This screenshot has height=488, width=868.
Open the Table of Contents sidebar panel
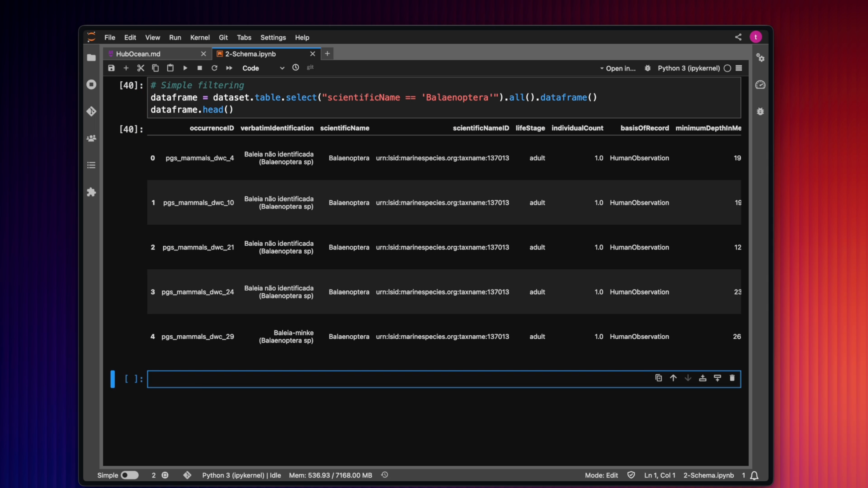pos(91,165)
